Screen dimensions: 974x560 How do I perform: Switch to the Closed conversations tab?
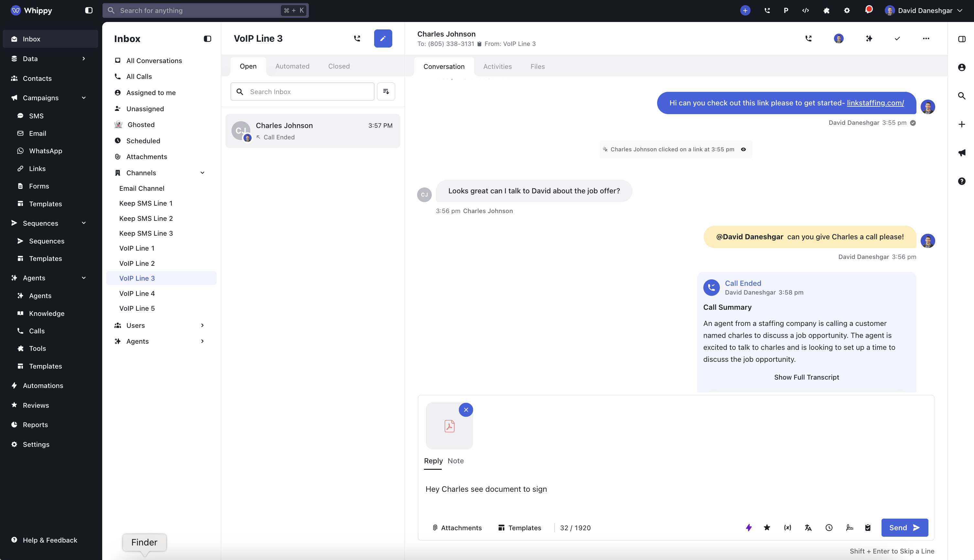click(x=339, y=66)
